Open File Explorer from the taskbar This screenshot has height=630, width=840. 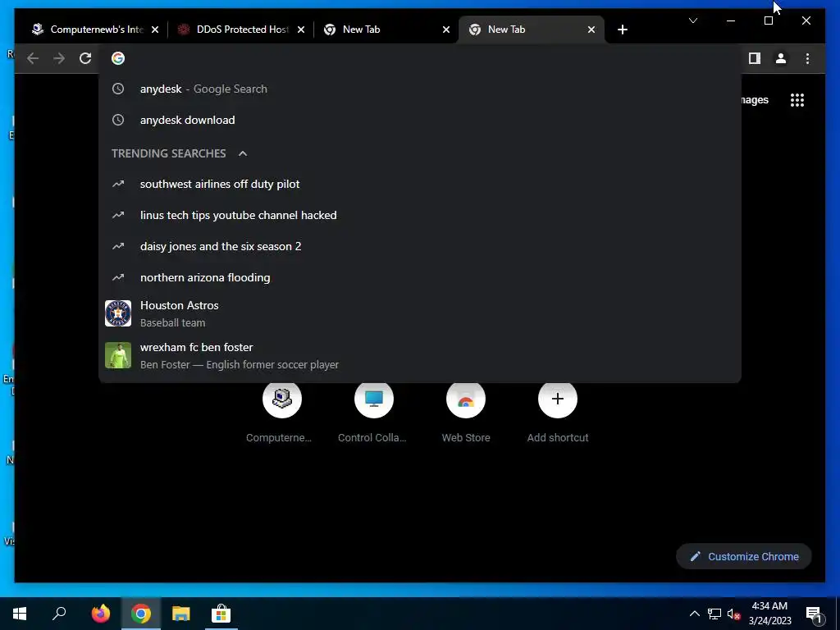181,614
